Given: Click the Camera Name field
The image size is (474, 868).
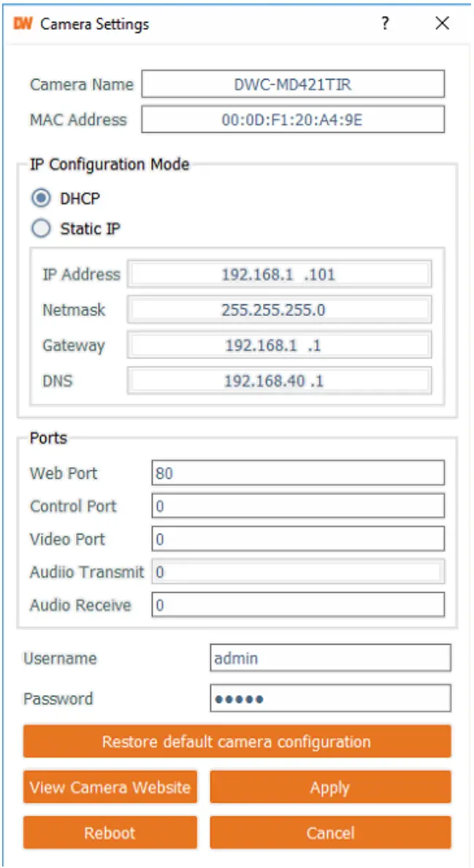Looking at the screenshot, I should pos(293,84).
